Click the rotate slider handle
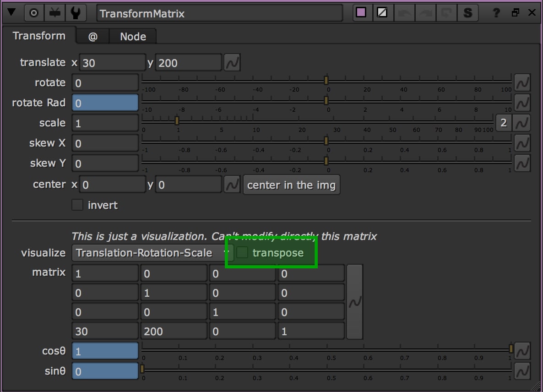The width and height of the screenshot is (543, 392). tap(326, 80)
